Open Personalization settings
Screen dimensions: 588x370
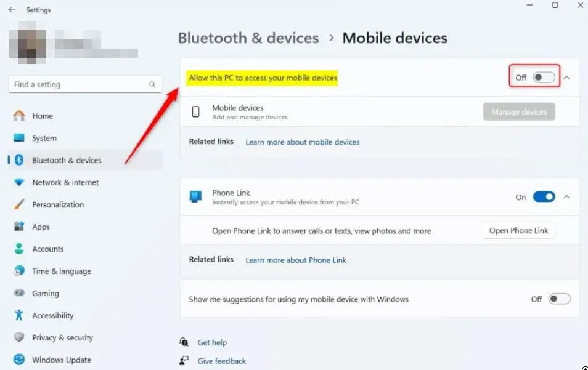pyautogui.click(x=19, y=204)
